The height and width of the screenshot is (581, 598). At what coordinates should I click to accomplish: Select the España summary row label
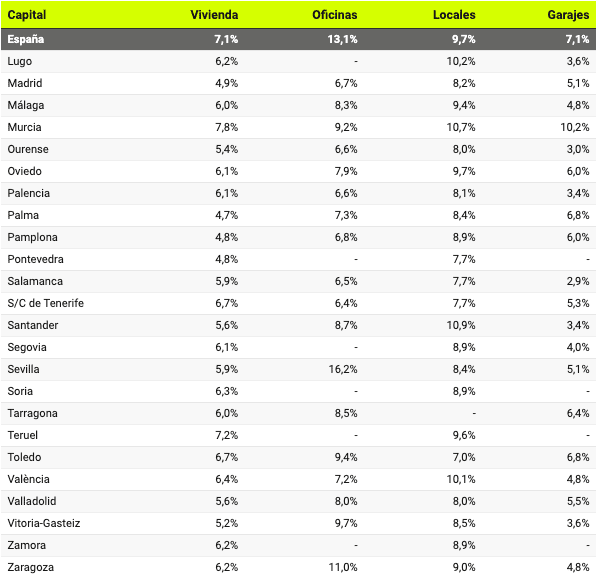click(26, 39)
